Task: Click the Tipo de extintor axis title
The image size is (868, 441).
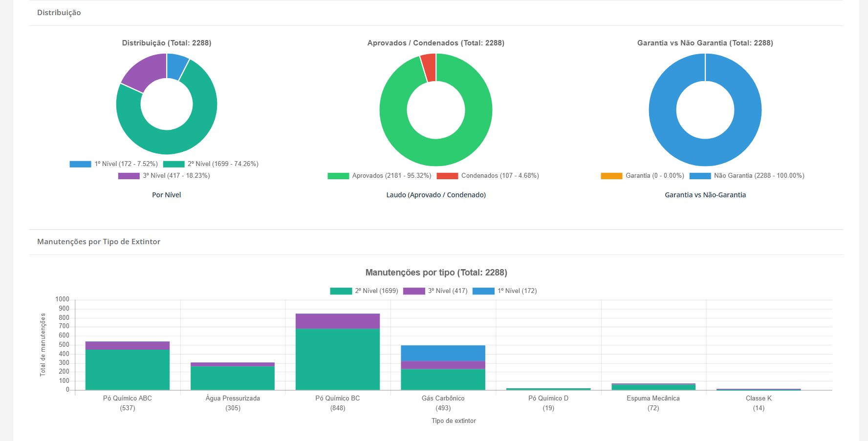Action: click(x=454, y=421)
